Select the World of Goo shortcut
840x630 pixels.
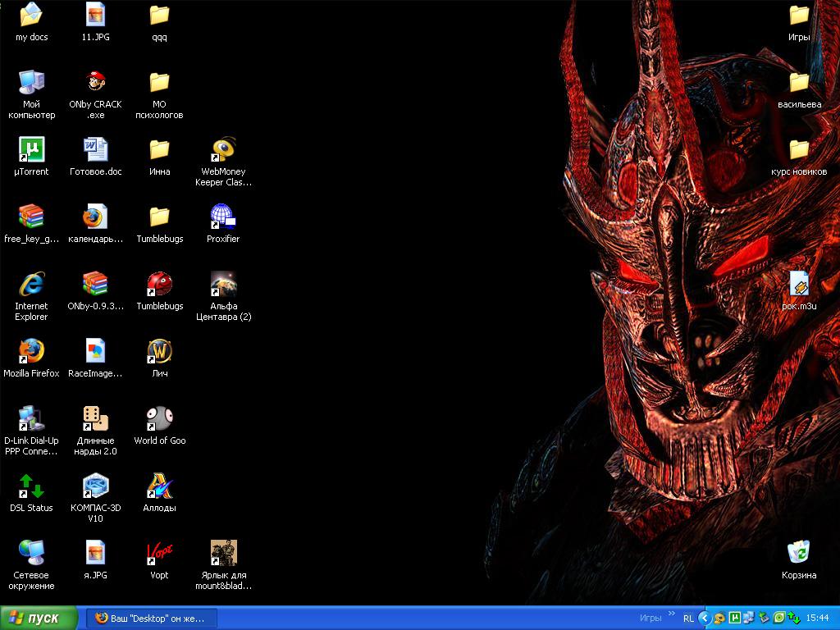click(x=159, y=418)
